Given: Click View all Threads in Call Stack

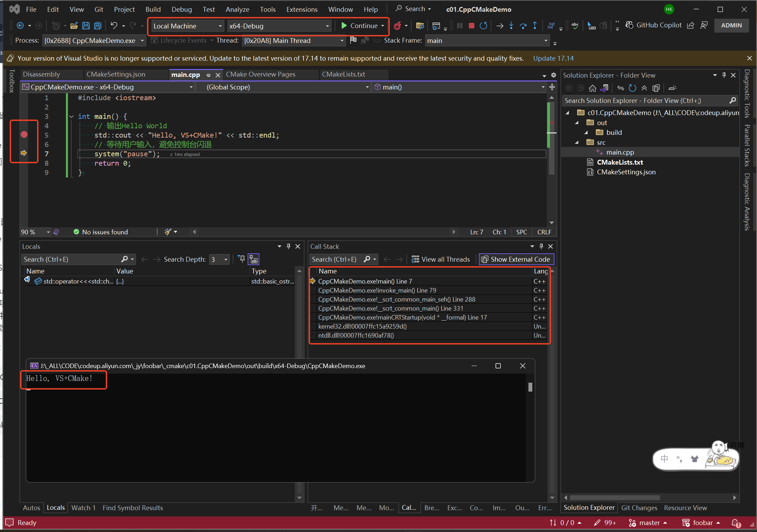Looking at the screenshot, I should point(441,259).
